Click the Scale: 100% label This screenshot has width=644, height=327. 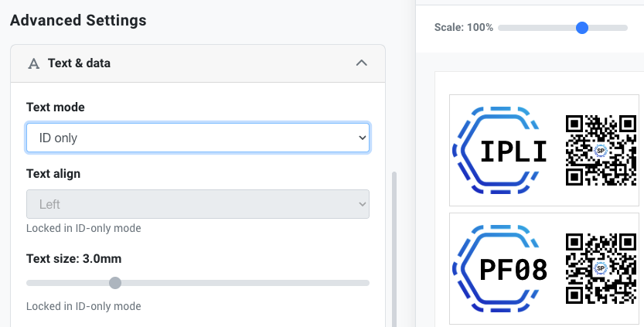[x=464, y=28]
